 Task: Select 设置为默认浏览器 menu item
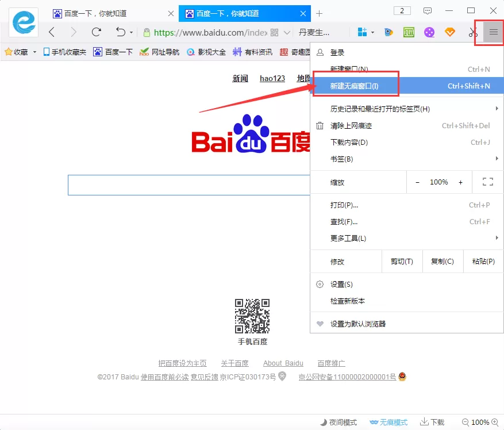[407, 324]
